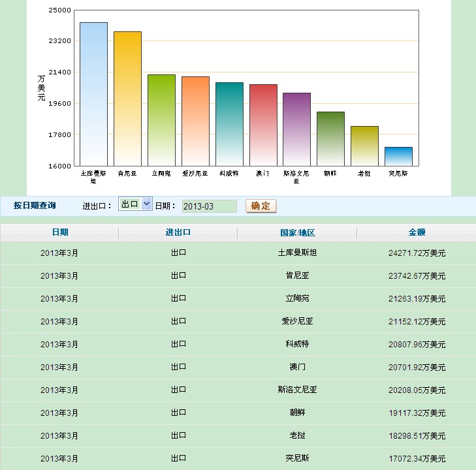Click the amount 23742.67万美元 in table
The image size is (476, 470).
pos(417,275)
